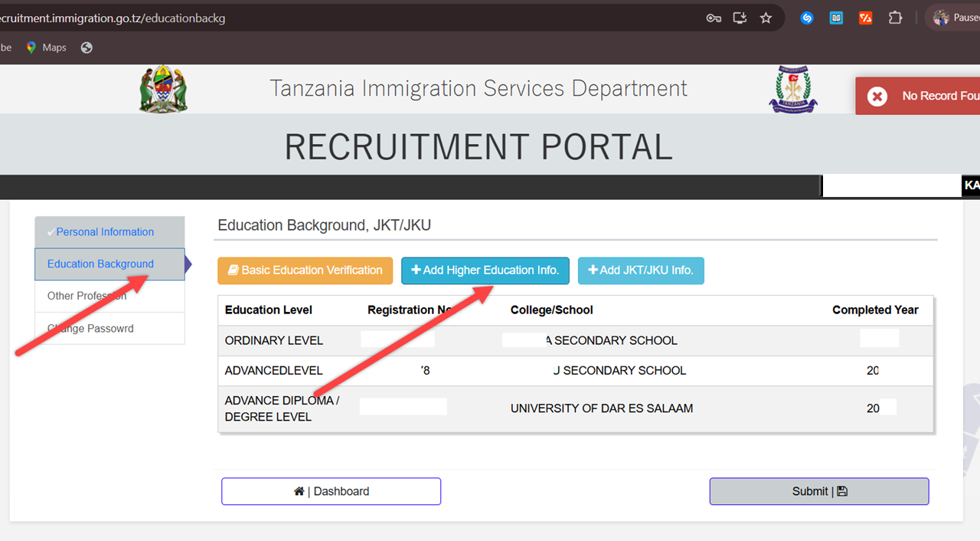This screenshot has width=980, height=541.
Task: Dismiss the No Record Found error icon
Action: tap(877, 96)
